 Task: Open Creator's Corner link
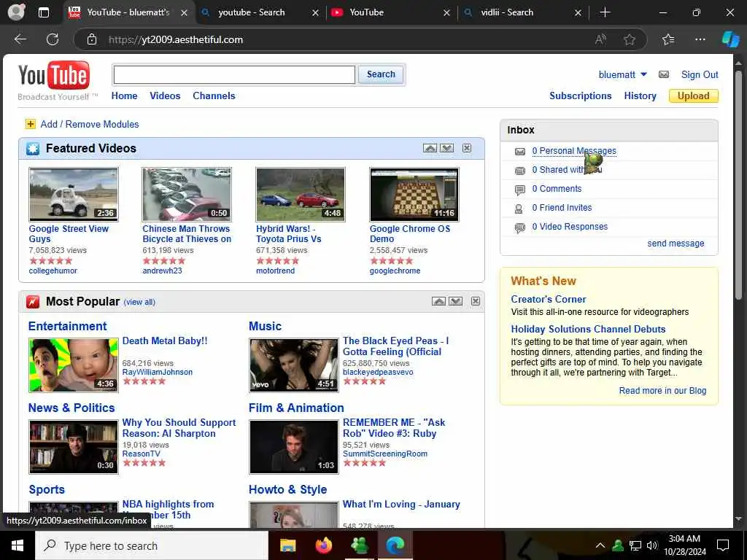point(549,299)
